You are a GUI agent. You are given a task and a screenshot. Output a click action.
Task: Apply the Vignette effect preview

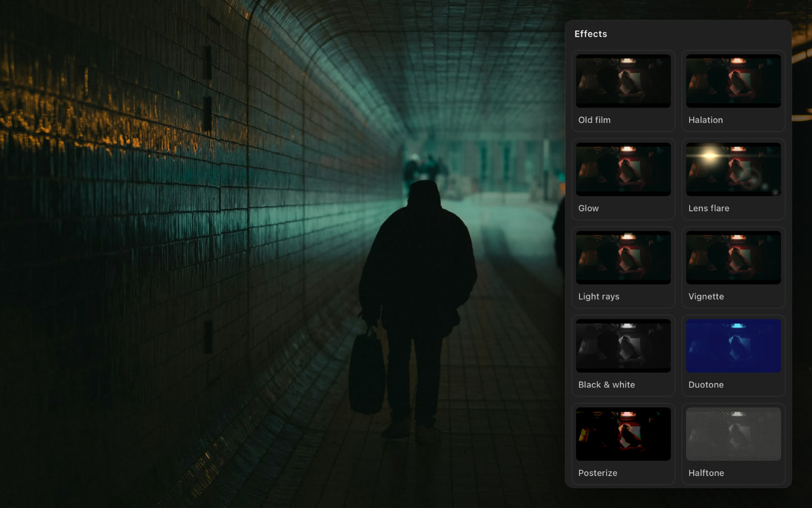pos(733,258)
